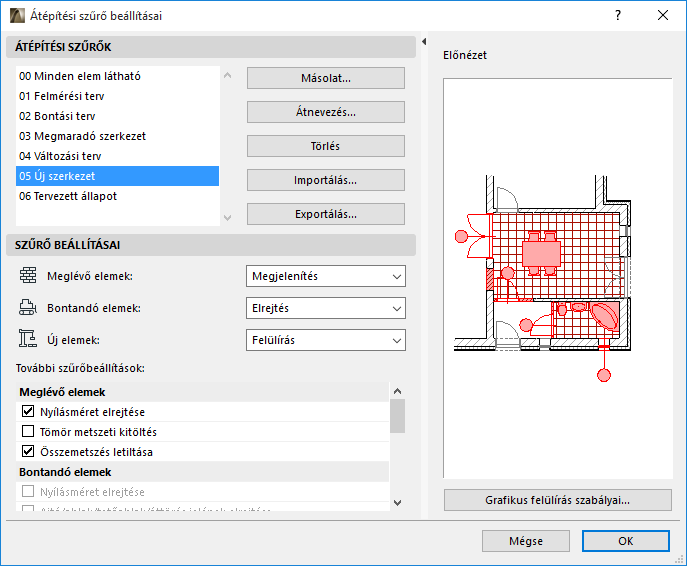Click the Mégse cancel button

(x=526, y=541)
